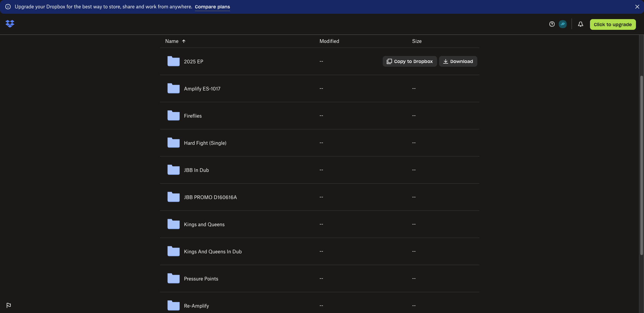The height and width of the screenshot is (313, 644).
Task: Dismiss the upgrade banner
Action: 637,7
